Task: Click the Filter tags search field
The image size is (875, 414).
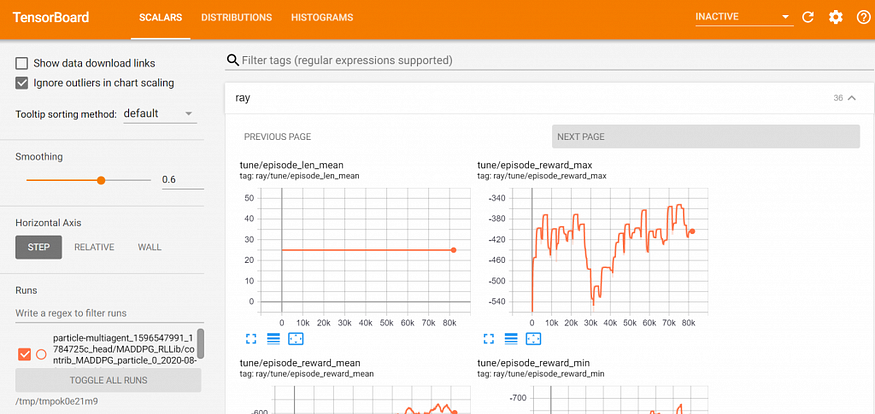Action: click(550, 60)
